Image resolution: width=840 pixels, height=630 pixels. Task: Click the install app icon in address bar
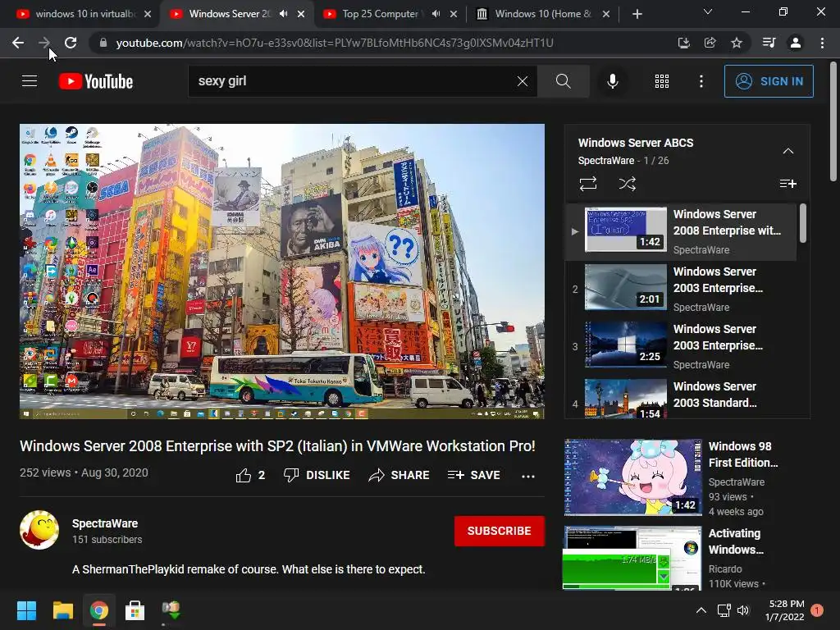pyautogui.click(x=683, y=43)
